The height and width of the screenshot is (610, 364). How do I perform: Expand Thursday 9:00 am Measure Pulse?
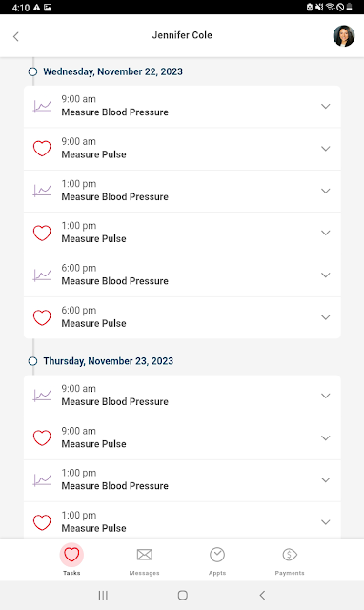[x=326, y=437]
